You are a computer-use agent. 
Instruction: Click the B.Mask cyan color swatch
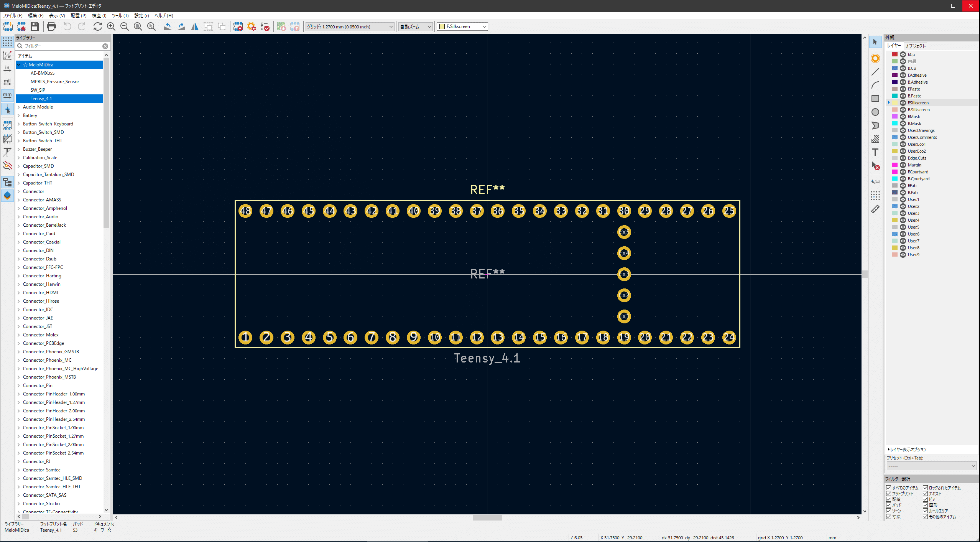[895, 124]
